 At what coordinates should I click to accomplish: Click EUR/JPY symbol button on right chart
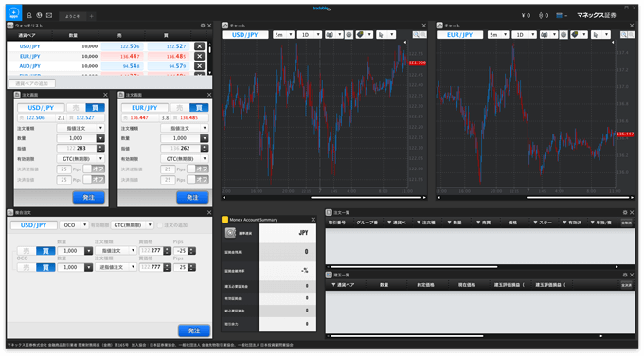coord(459,35)
